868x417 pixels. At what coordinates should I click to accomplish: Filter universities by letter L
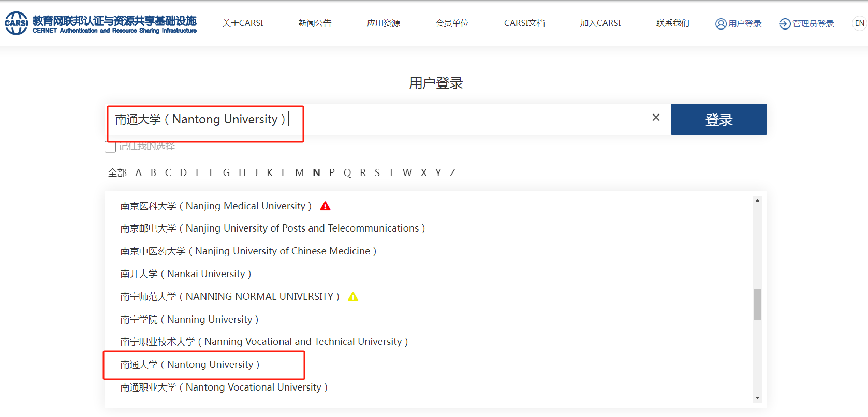point(284,173)
